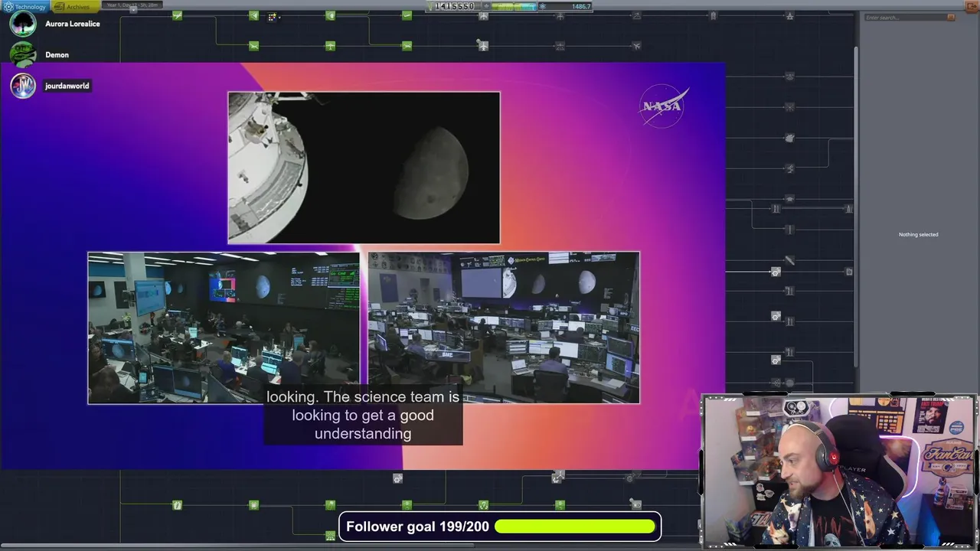Click the orange clear button in the search field
This screenshot has width=980, height=551.
[952, 18]
